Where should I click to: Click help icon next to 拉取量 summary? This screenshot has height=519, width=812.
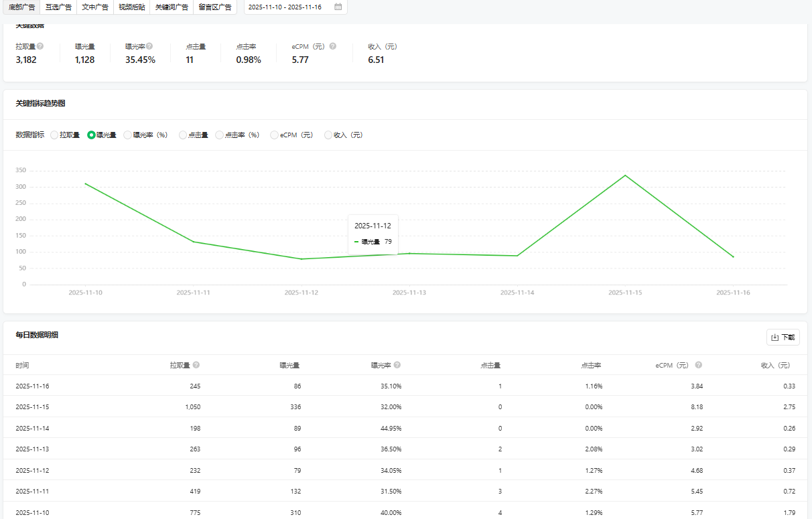[x=40, y=47]
